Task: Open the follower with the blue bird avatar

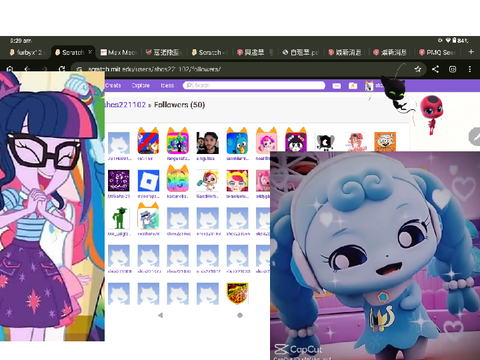Action: click(x=237, y=143)
